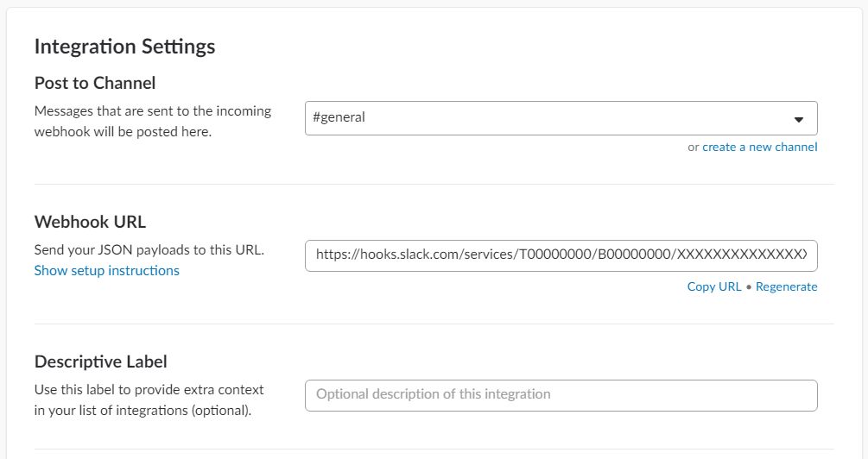Screen dimensions: 868x459
Task: Click the dropdown caret arrow beside #general
Action: point(798,119)
